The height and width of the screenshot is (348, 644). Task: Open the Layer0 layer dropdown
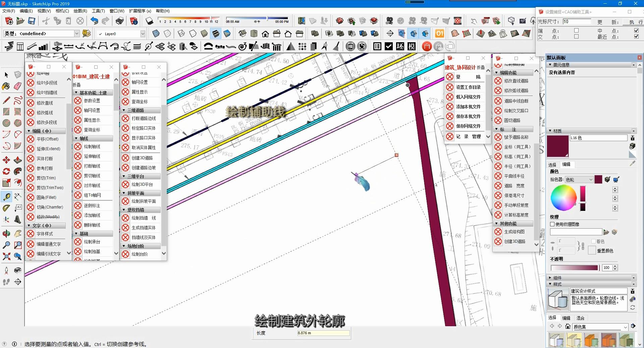(x=143, y=34)
